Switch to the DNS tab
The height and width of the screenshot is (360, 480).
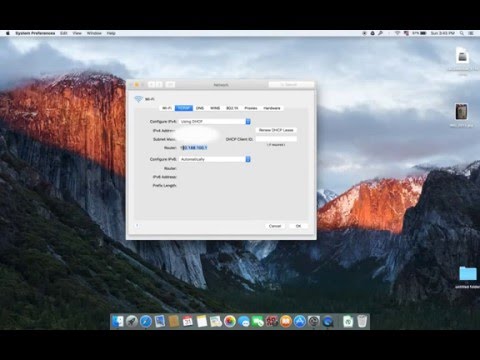200,108
